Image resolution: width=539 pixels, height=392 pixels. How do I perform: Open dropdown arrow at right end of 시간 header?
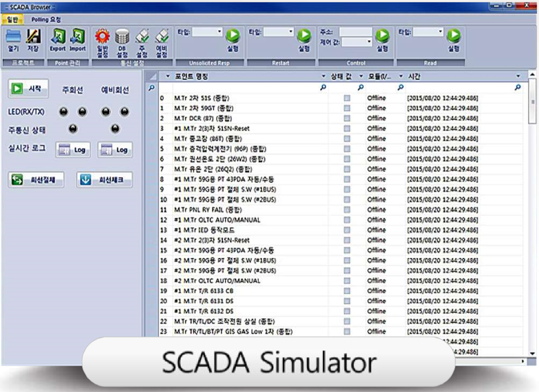(518, 76)
